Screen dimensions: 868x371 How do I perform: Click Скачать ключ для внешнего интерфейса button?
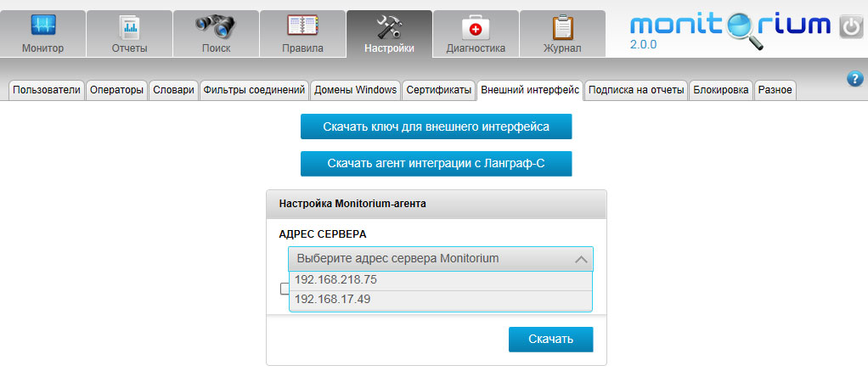coord(437,126)
